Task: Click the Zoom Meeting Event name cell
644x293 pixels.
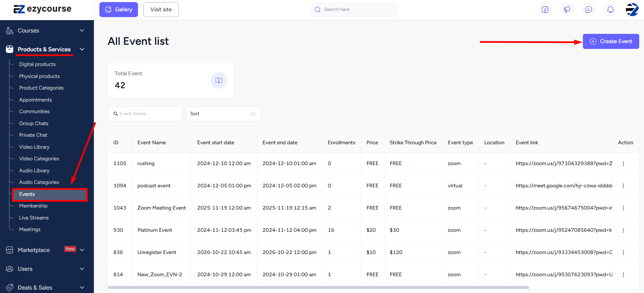Action: pos(162,208)
